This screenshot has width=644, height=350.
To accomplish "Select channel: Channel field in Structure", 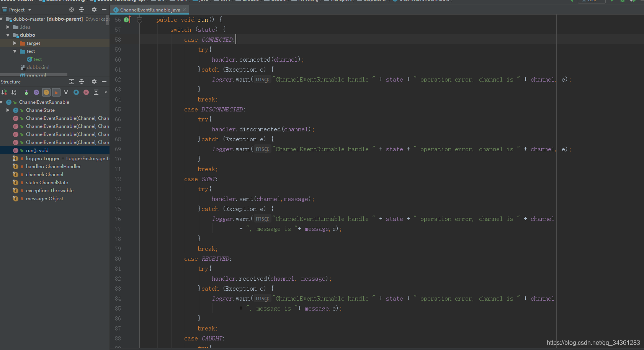I will point(55,175).
